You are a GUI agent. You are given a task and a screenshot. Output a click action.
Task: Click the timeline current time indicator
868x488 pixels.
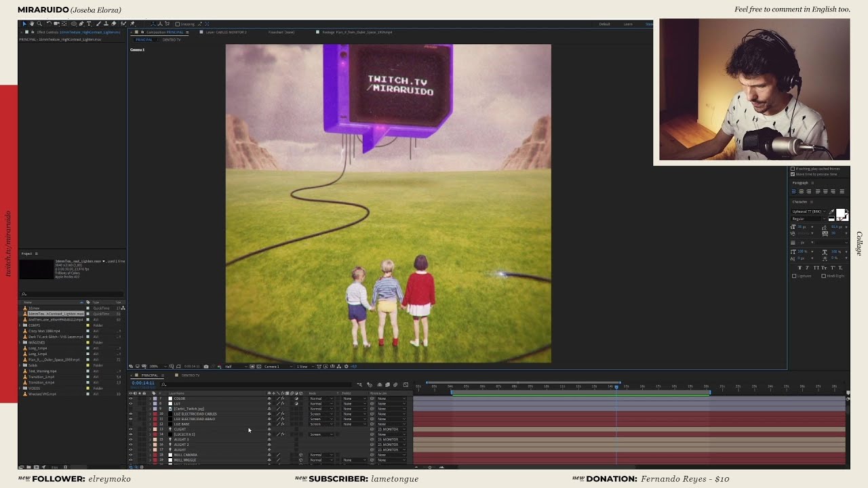point(616,386)
